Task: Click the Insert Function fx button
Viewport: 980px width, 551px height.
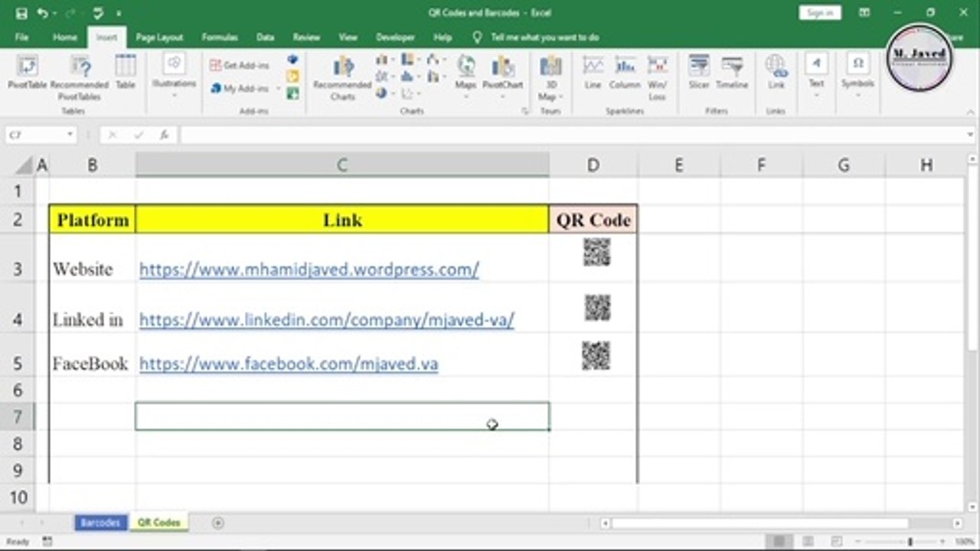Action: click(164, 135)
